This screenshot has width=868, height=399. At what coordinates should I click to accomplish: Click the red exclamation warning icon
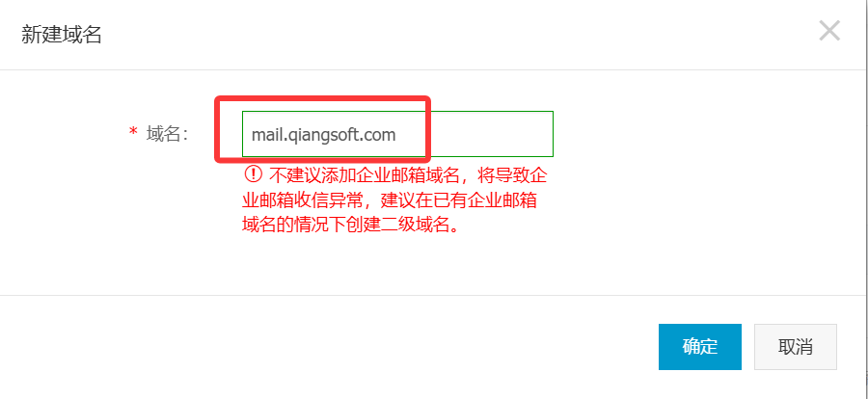(x=253, y=174)
